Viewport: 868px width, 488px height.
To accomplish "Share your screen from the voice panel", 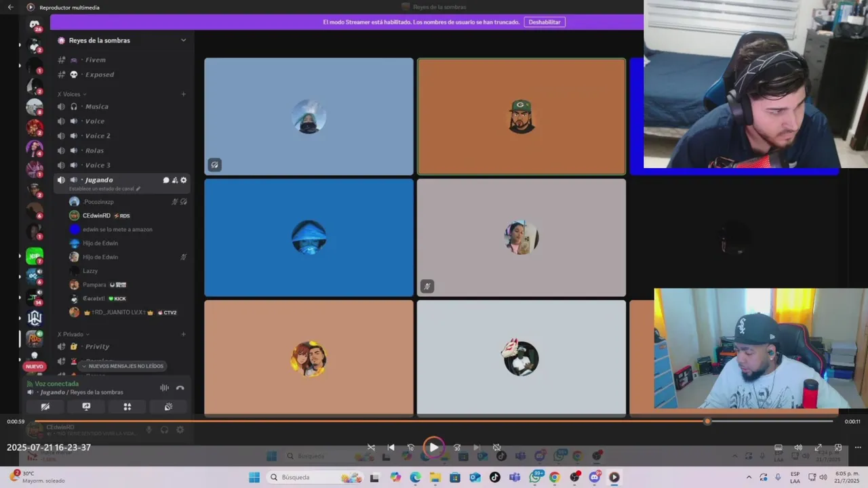I will (x=86, y=407).
